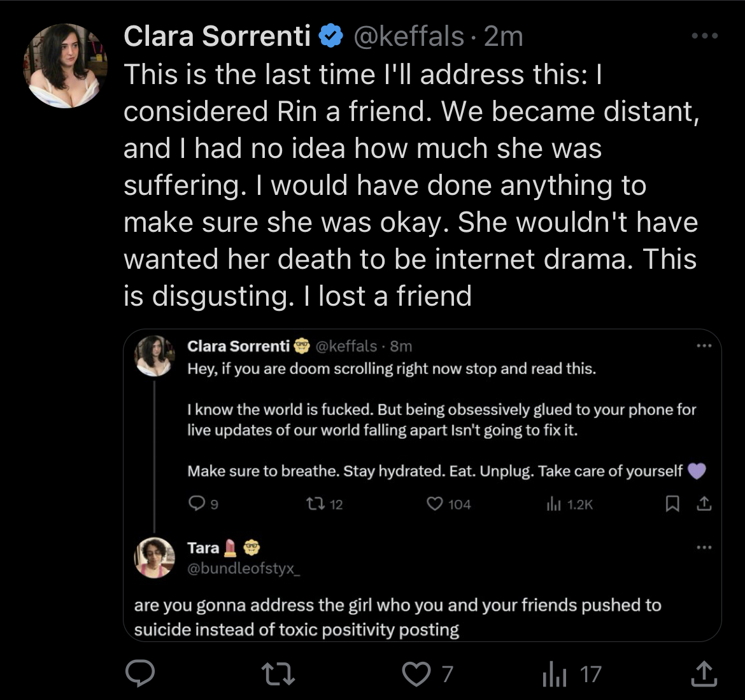Open Tara's profile picture in the quoted thread

coord(155,557)
